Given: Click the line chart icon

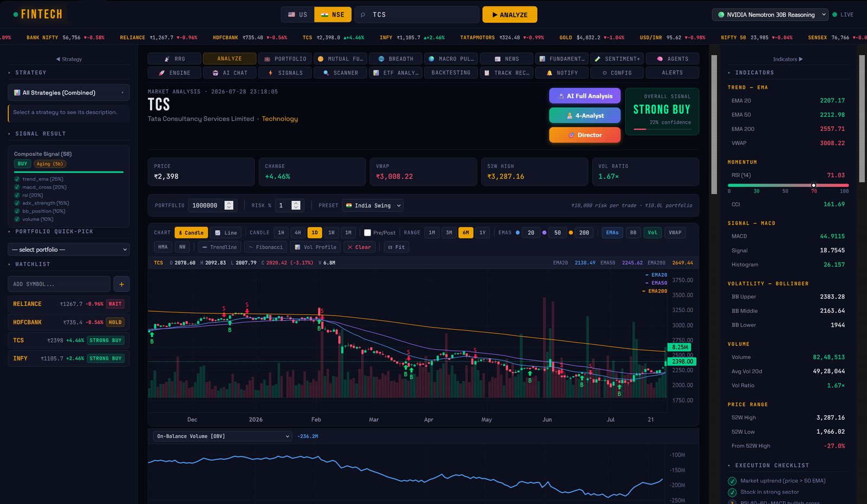Looking at the screenshot, I should (217, 233).
